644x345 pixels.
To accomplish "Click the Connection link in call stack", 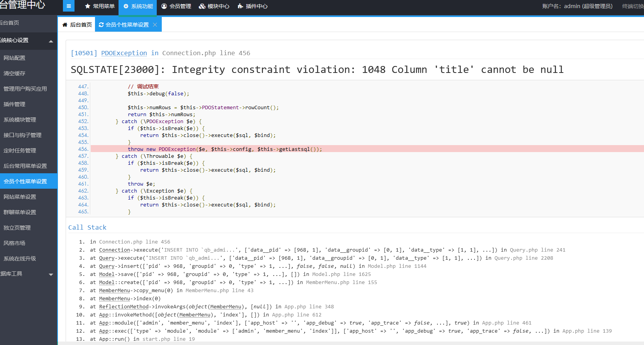I will coord(114,250).
